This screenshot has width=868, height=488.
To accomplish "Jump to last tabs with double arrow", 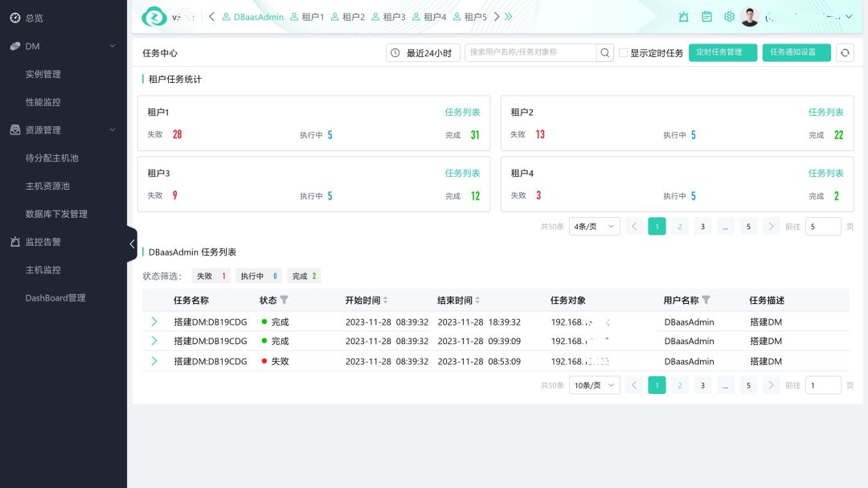I will [x=508, y=17].
